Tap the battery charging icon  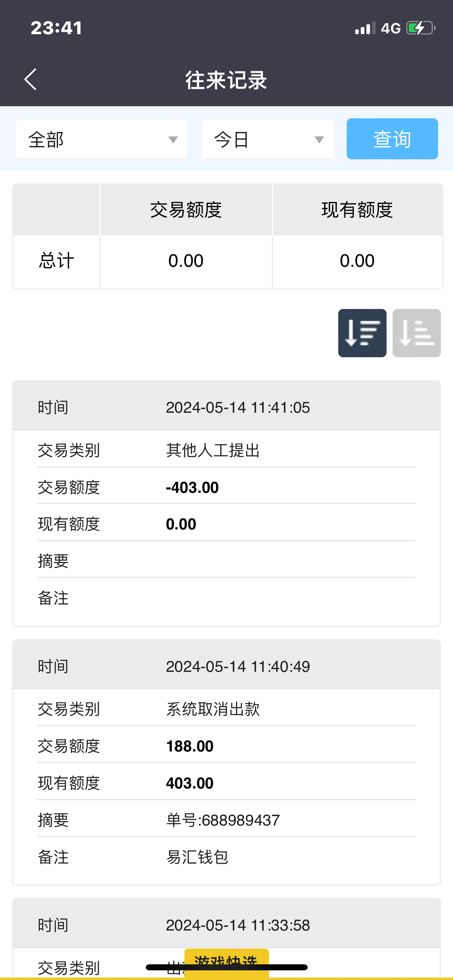[420, 28]
